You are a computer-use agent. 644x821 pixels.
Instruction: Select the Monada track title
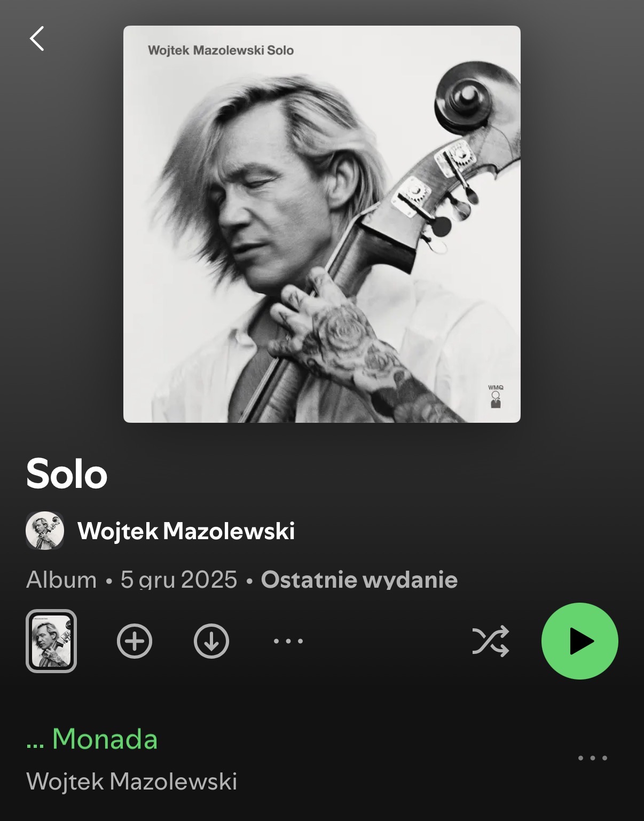(x=105, y=739)
